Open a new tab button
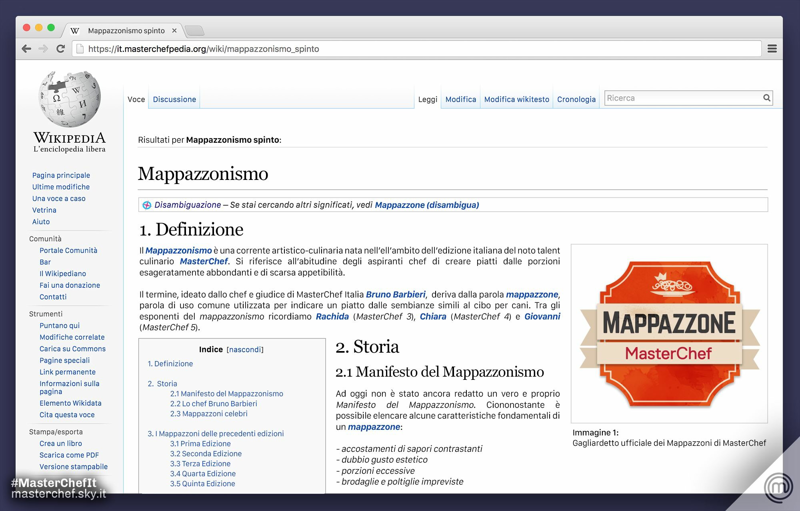This screenshot has width=800, height=511. tap(194, 31)
